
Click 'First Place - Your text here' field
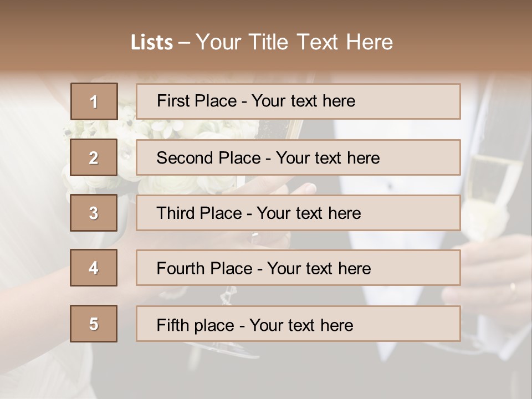(x=298, y=101)
